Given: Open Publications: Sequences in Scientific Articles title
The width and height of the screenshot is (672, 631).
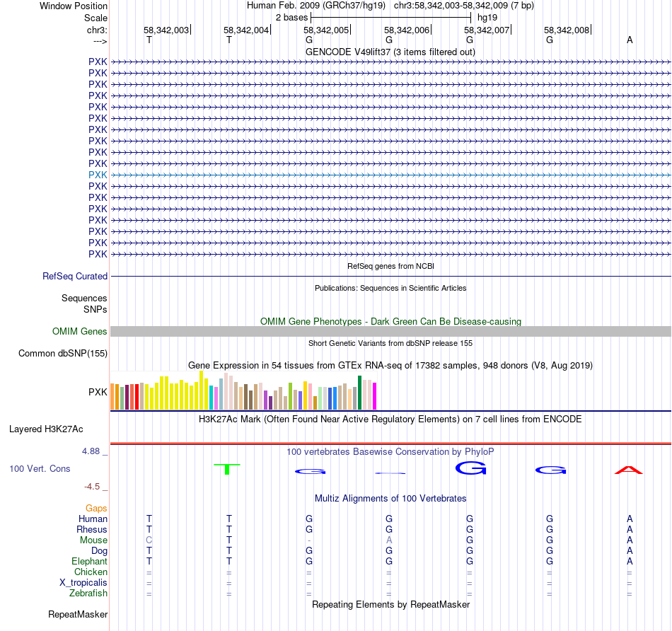Looking at the screenshot, I should pyautogui.click(x=390, y=288).
